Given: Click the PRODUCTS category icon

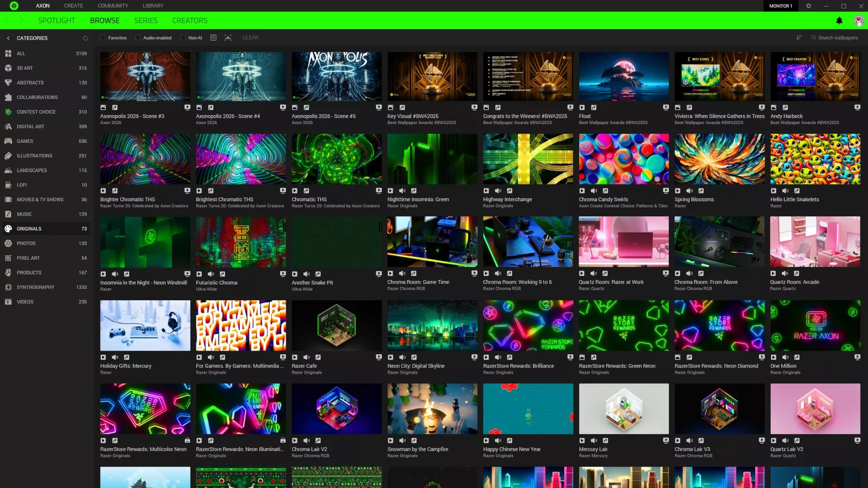Looking at the screenshot, I should point(8,272).
